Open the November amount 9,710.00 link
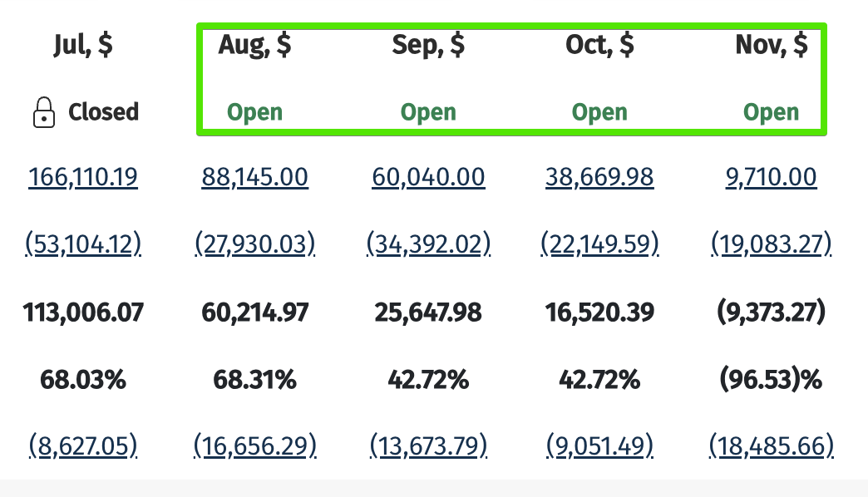 pos(771,177)
